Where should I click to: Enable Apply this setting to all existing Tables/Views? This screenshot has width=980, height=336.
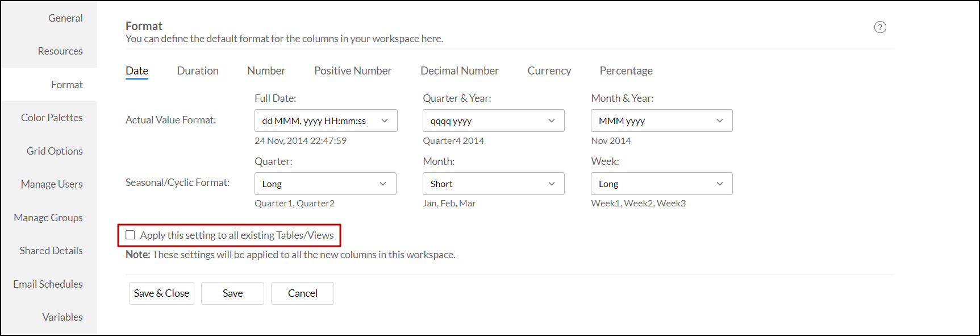pos(131,235)
